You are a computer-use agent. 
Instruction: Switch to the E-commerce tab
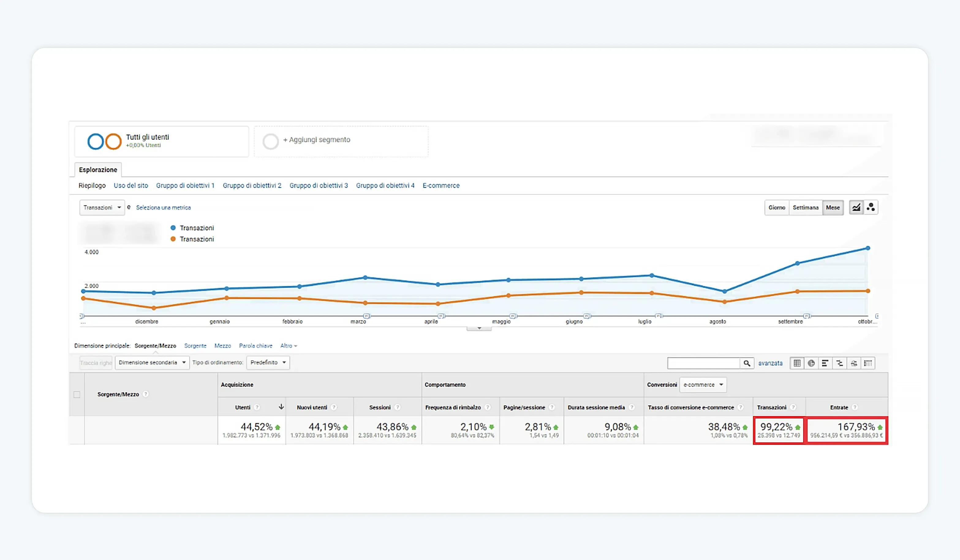pyautogui.click(x=441, y=186)
